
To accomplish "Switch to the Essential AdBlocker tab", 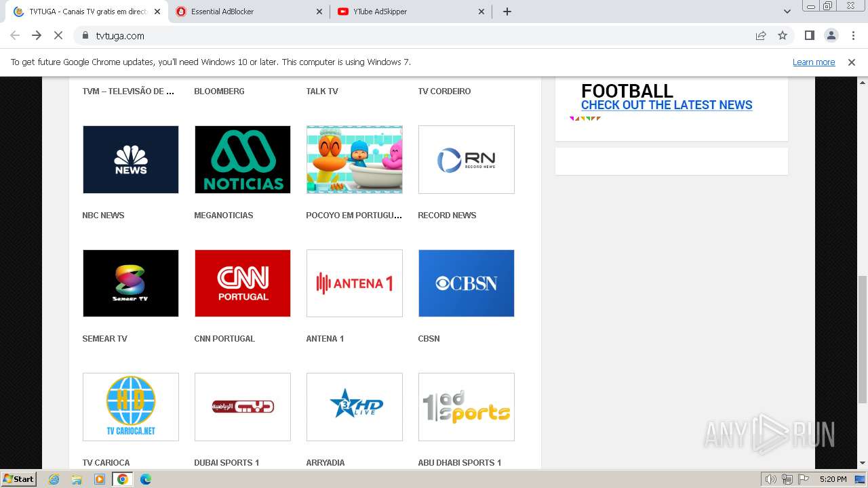I will tap(249, 12).
